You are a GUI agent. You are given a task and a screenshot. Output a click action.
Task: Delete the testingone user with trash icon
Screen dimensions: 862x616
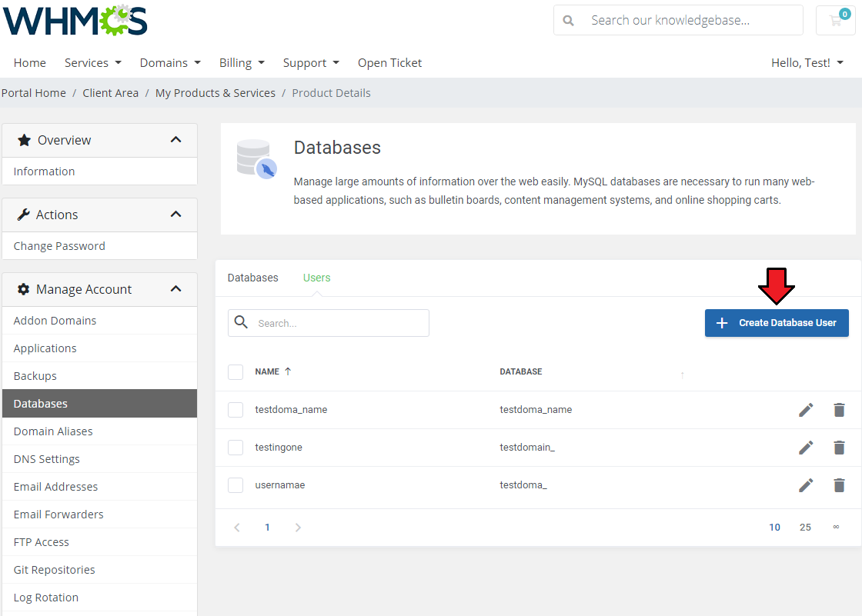click(x=839, y=448)
